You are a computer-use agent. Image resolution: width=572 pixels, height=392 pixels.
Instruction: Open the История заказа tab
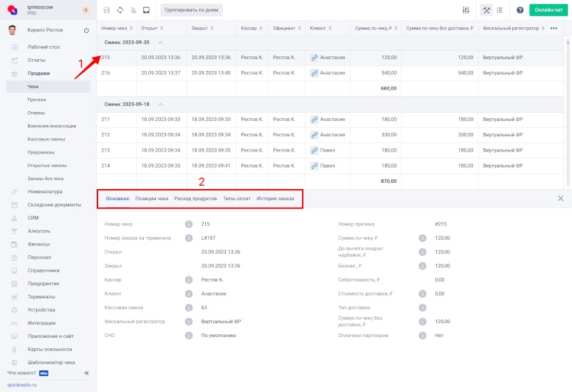click(x=275, y=199)
